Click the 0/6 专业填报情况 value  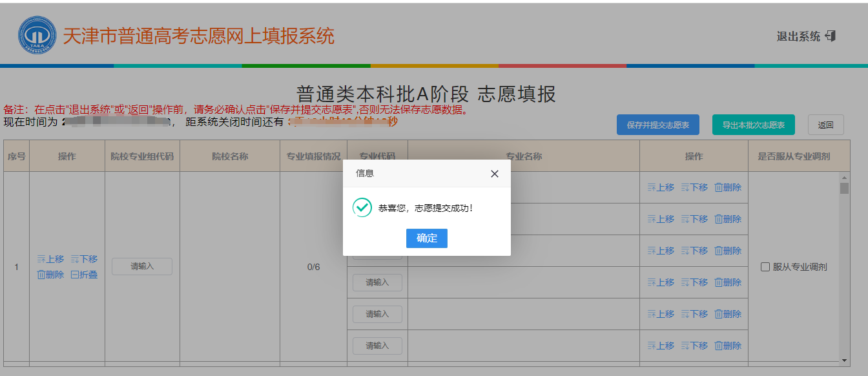(313, 267)
